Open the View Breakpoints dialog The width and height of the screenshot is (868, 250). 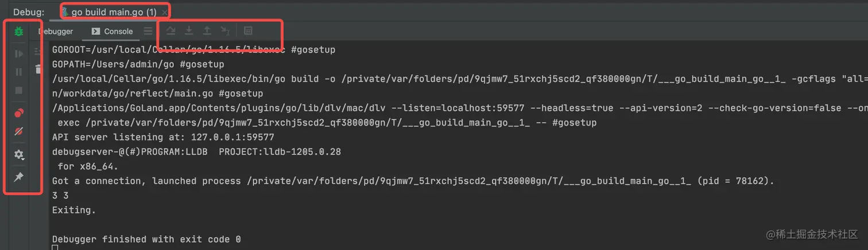coord(19,113)
